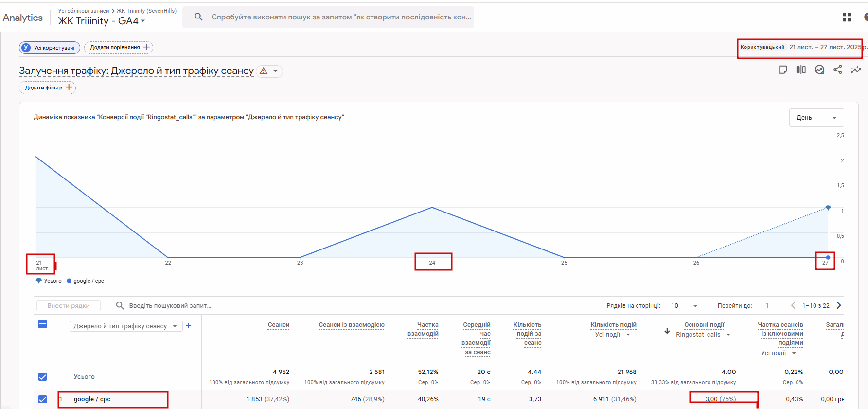868x409 pixels.
Task: Open ЖК Triiinity (SevenHills) breadcrumb link
Action: (x=147, y=11)
